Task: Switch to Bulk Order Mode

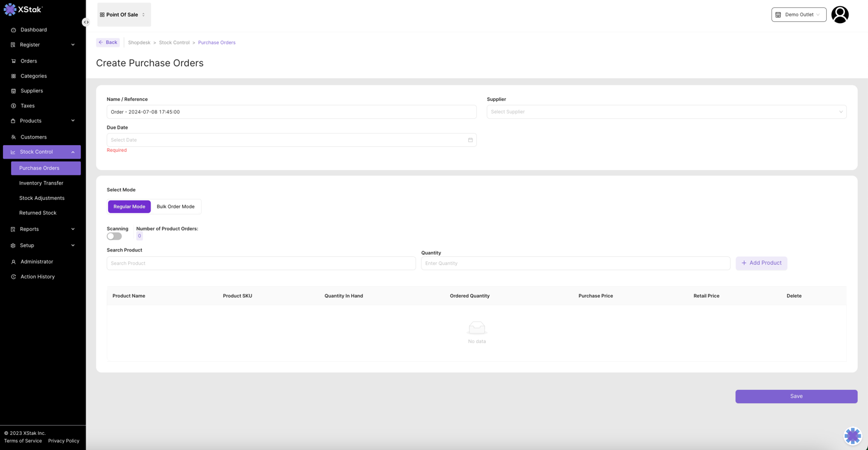Action: click(176, 206)
